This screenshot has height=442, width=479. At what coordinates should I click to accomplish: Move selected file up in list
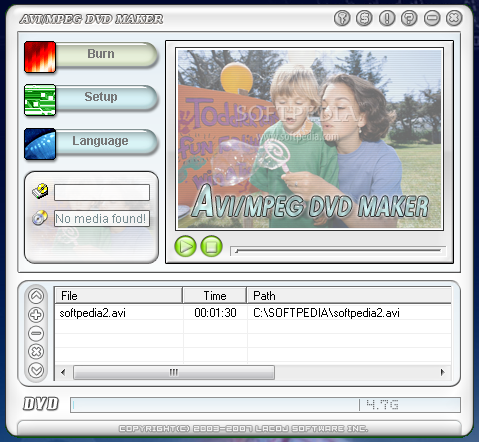click(x=36, y=296)
